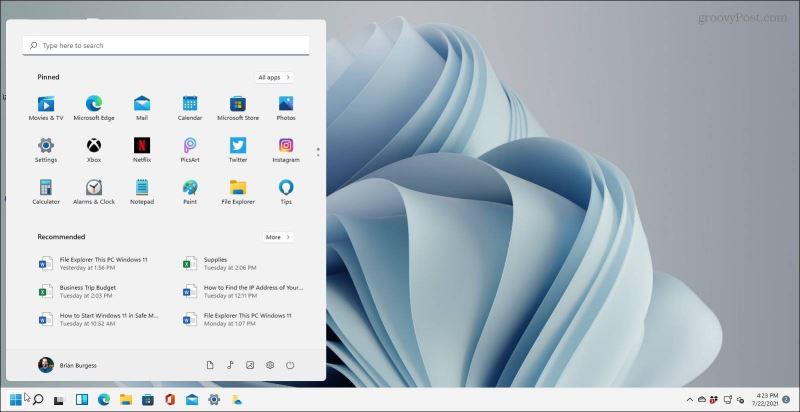
Task: Open the Business Trip Budget spreadsheet
Action: pos(85,291)
